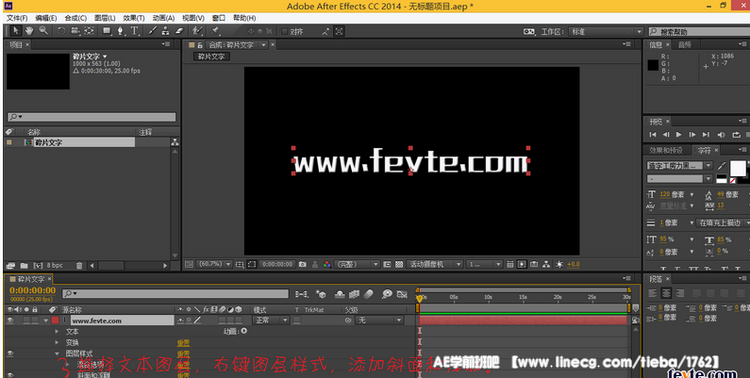This screenshot has width=750, height=378.
Task: Expand the 变换 property group
Action: pyautogui.click(x=57, y=343)
